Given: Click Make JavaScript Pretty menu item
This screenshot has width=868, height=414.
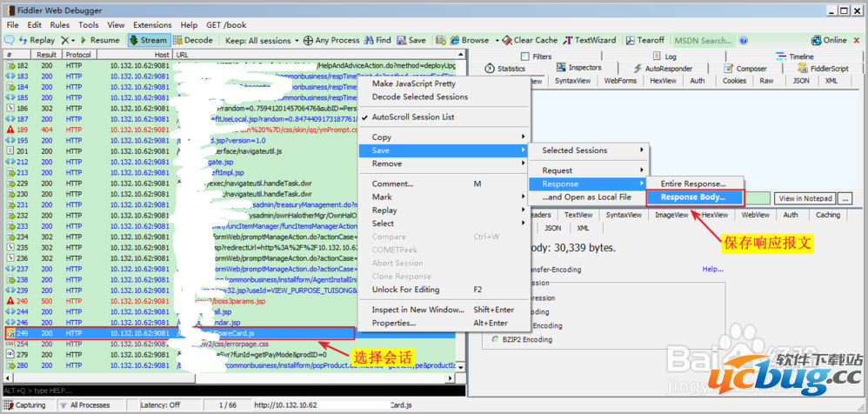Looking at the screenshot, I should point(414,83).
